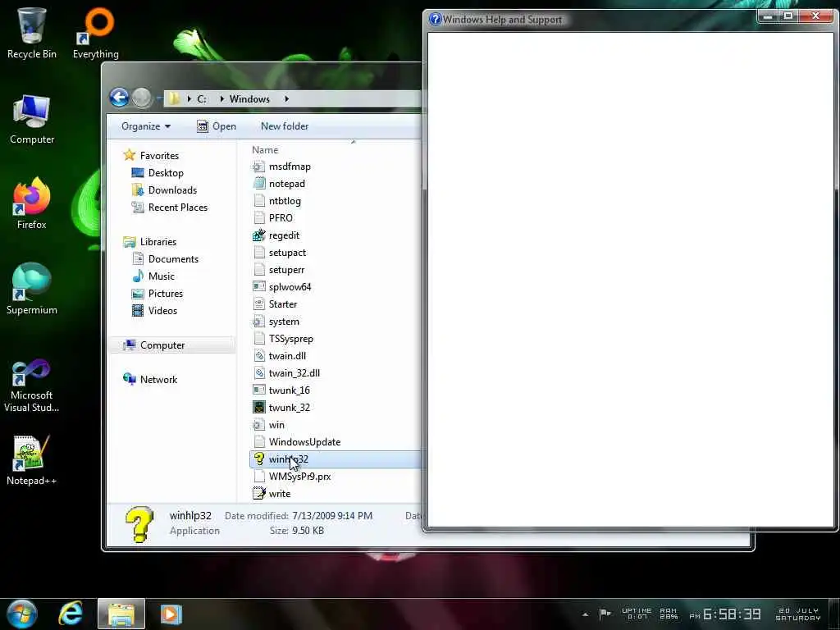The height and width of the screenshot is (630, 840).
Task: Click the New folder button
Action: click(x=285, y=126)
